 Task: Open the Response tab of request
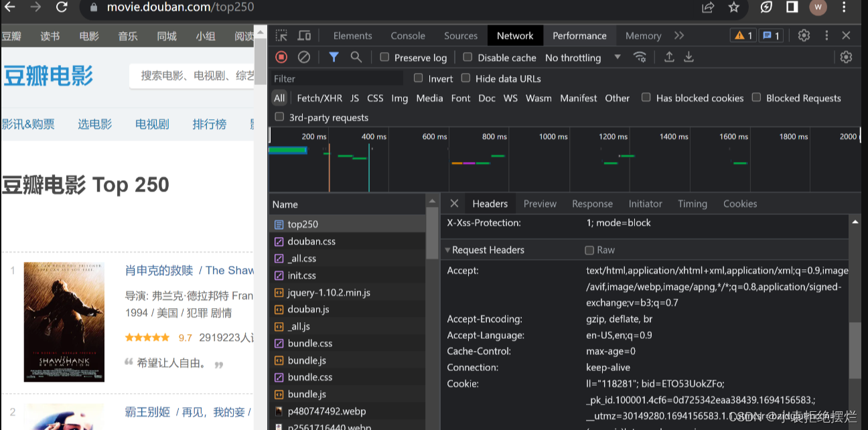click(592, 204)
